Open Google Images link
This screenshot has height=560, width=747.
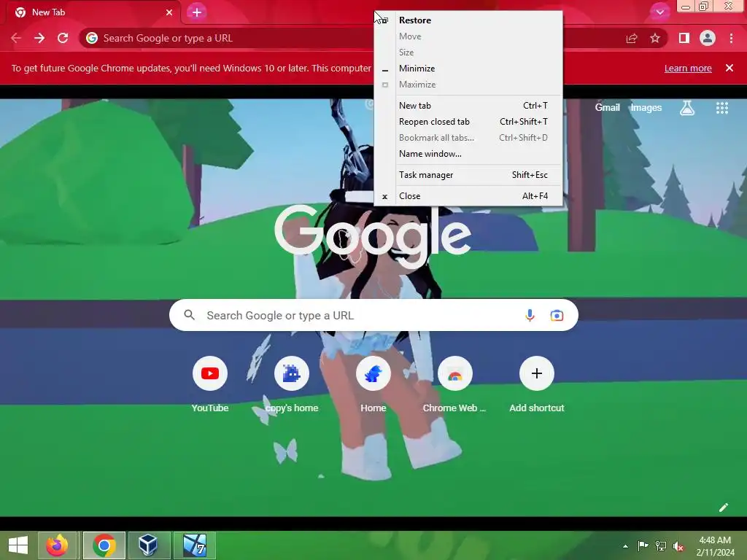click(x=646, y=108)
